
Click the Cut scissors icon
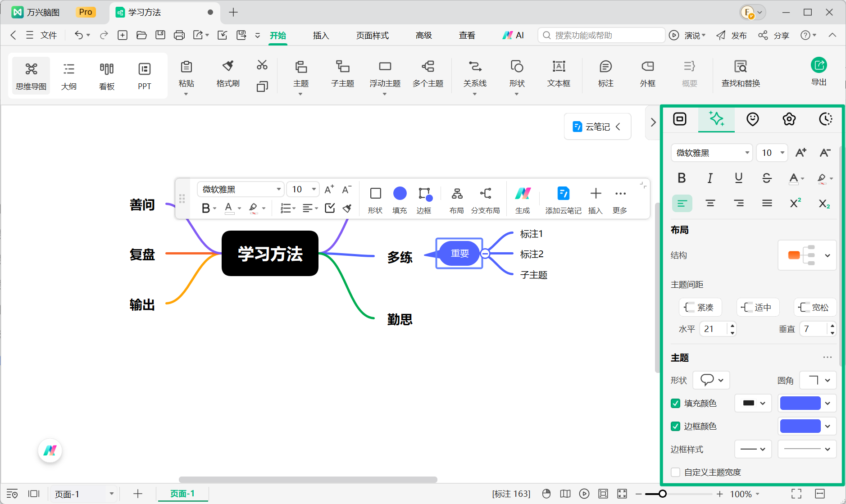[x=262, y=65]
